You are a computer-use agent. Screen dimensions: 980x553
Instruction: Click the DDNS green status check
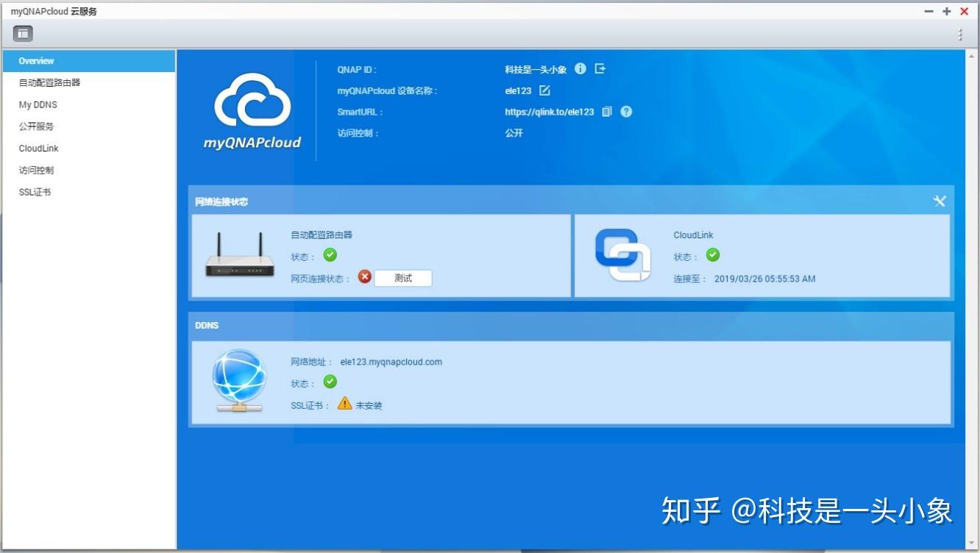pyautogui.click(x=330, y=382)
